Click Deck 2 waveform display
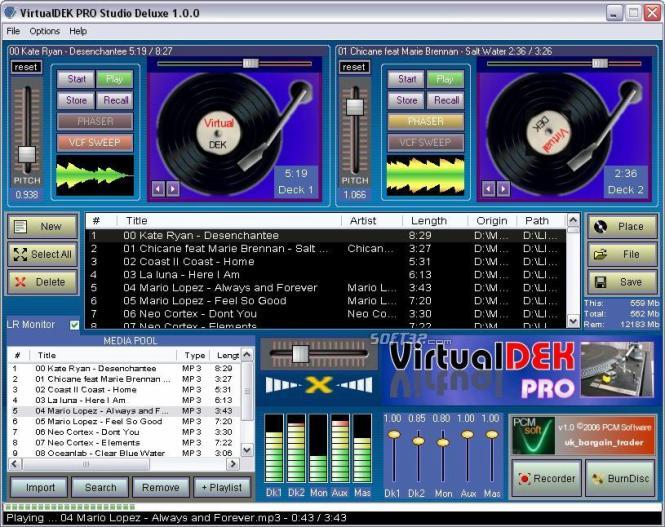Image resolution: width=665 pixels, height=527 pixels. (425, 175)
